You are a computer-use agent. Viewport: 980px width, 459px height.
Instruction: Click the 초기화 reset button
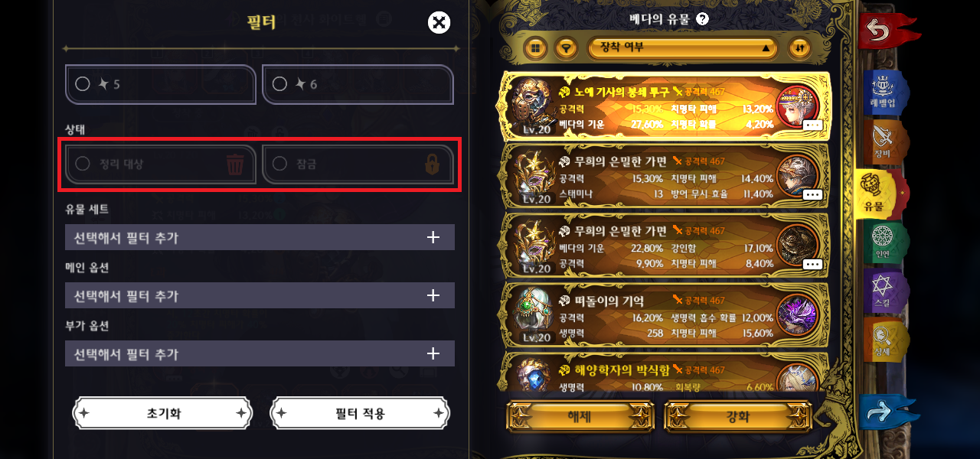pyautogui.click(x=163, y=414)
